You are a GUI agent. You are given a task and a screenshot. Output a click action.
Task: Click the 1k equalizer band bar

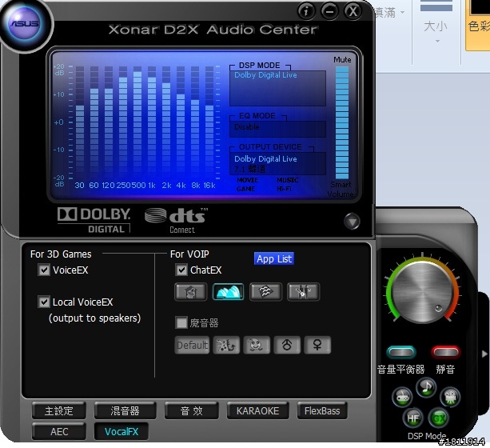pyautogui.click(x=152, y=122)
